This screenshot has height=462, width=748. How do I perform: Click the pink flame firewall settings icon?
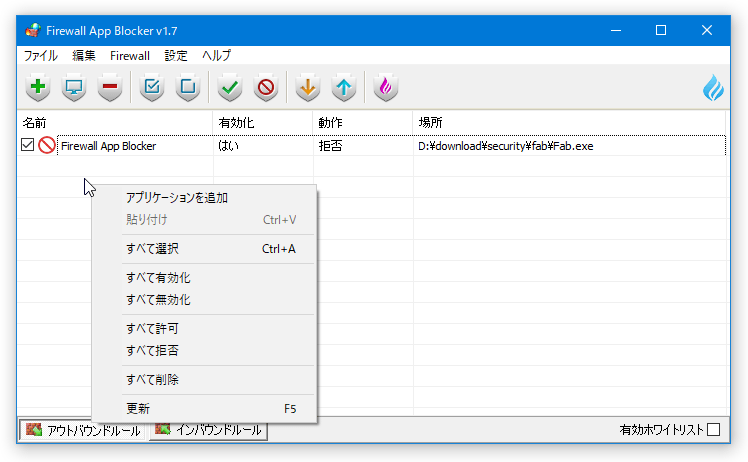(x=385, y=87)
